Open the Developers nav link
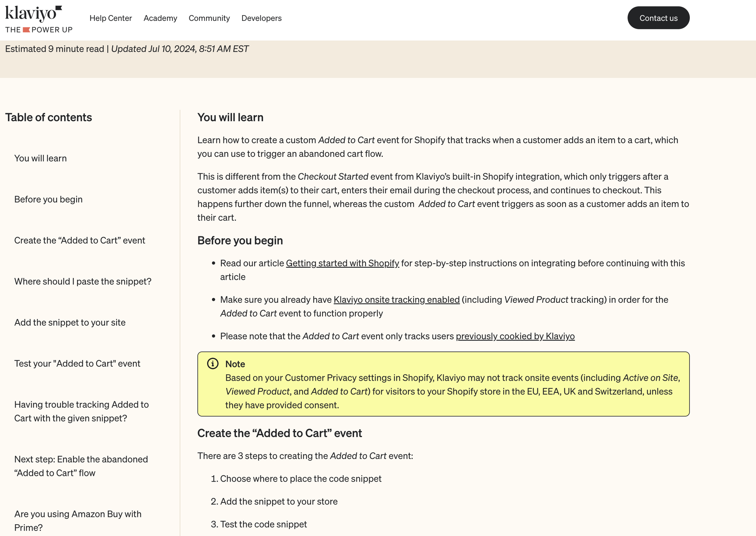Screen dimensions: 756x536 coord(261,18)
